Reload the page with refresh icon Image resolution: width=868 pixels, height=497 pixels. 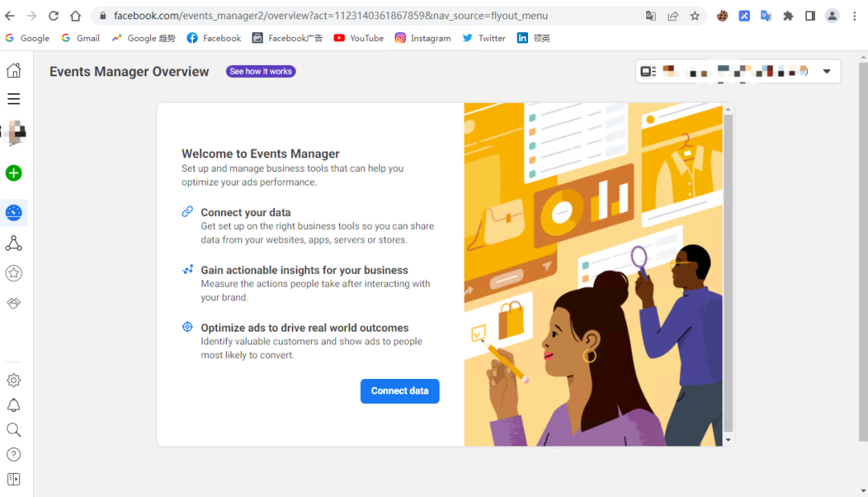point(53,16)
